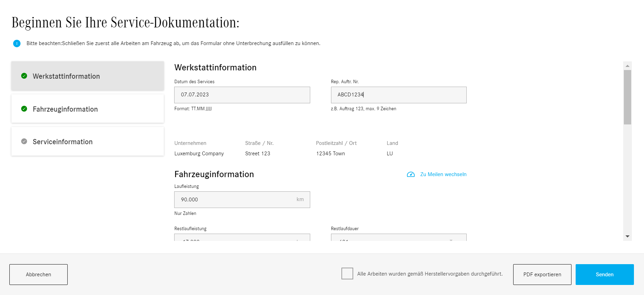Switch units via Zu Meilen wechseln link
The width and height of the screenshot is (644, 295).
[x=443, y=174]
